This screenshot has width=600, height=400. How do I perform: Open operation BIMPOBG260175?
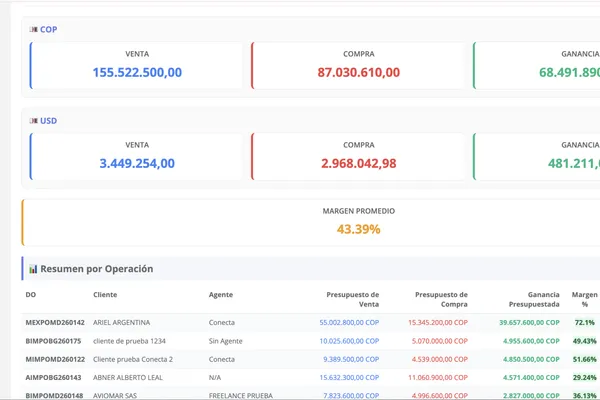pyautogui.click(x=53, y=341)
